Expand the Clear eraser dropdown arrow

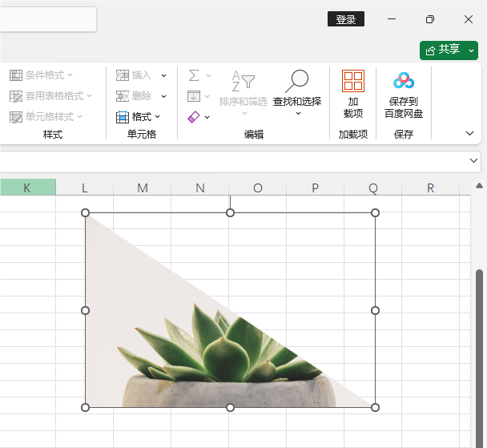(x=207, y=117)
